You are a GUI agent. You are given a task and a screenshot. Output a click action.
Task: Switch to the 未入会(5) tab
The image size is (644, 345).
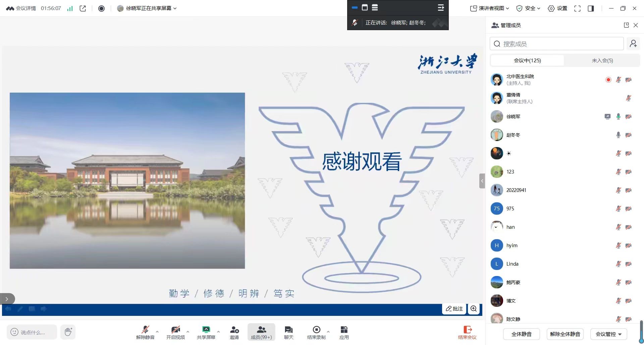point(602,61)
